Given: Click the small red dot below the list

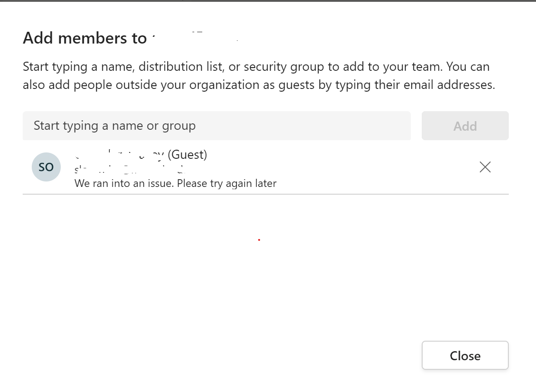Looking at the screenshot, I should point(259,240).
